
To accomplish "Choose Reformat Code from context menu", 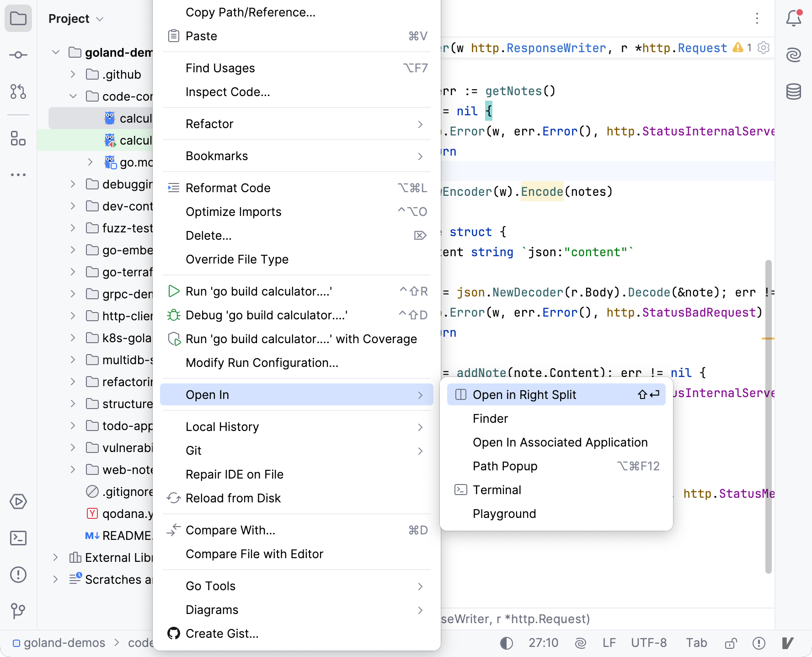I will pyautogui.click(x=228, y=188).
